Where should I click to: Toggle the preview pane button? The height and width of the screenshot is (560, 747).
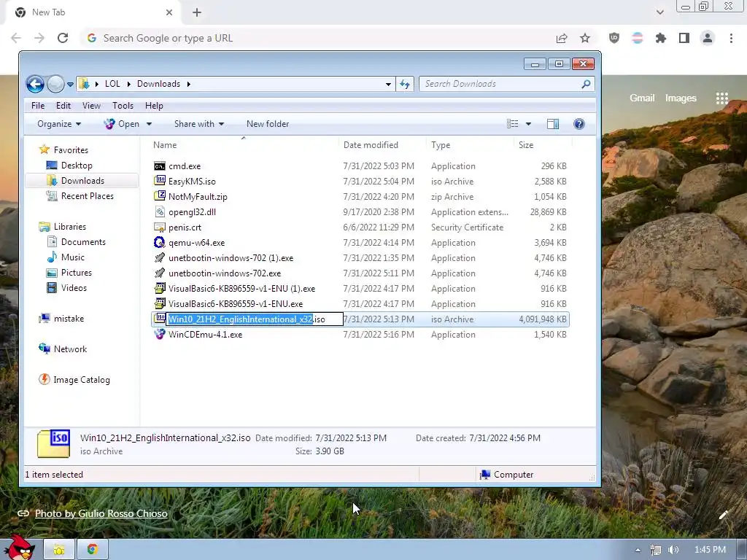pyautogui.click(x=553, y=124)
